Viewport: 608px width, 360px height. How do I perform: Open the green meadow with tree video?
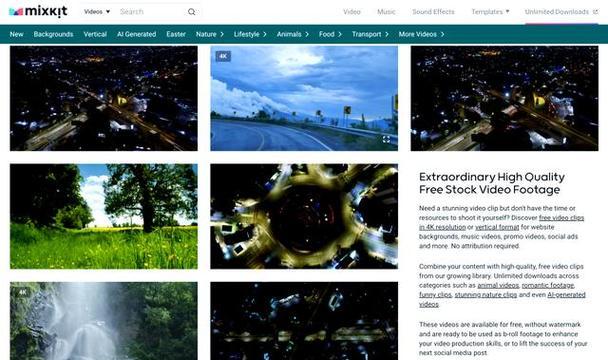(x=104, y=216)
